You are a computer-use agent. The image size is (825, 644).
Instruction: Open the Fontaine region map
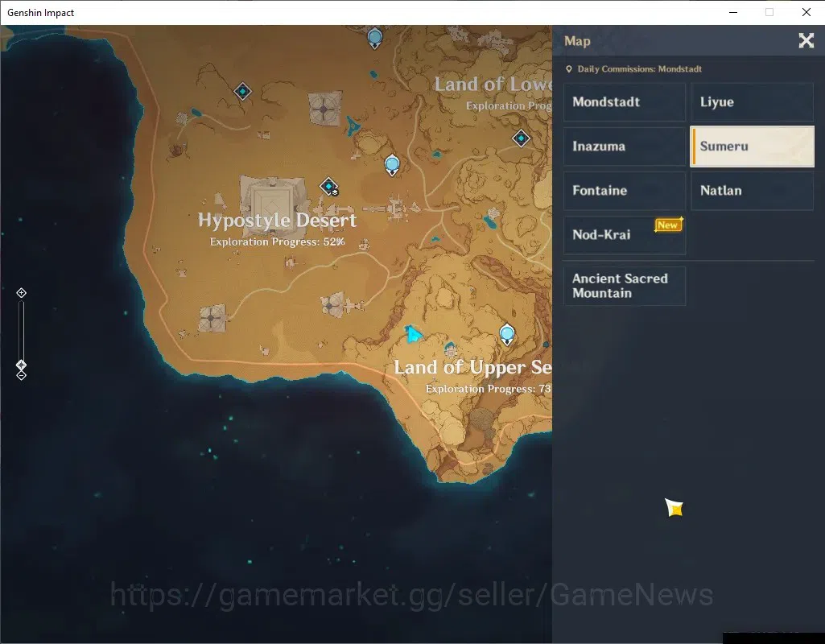(x=625, y=191)
